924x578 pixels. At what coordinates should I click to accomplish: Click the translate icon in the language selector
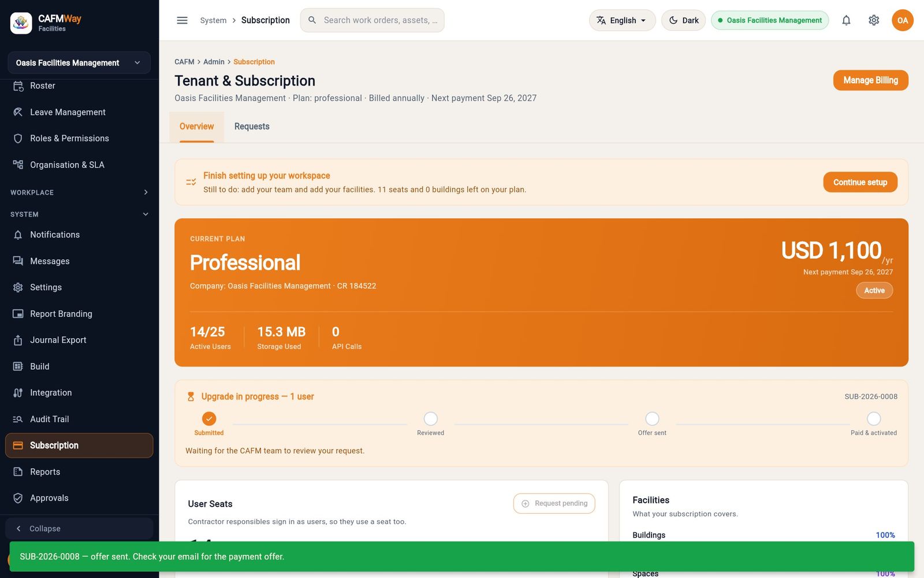point(601,20)
